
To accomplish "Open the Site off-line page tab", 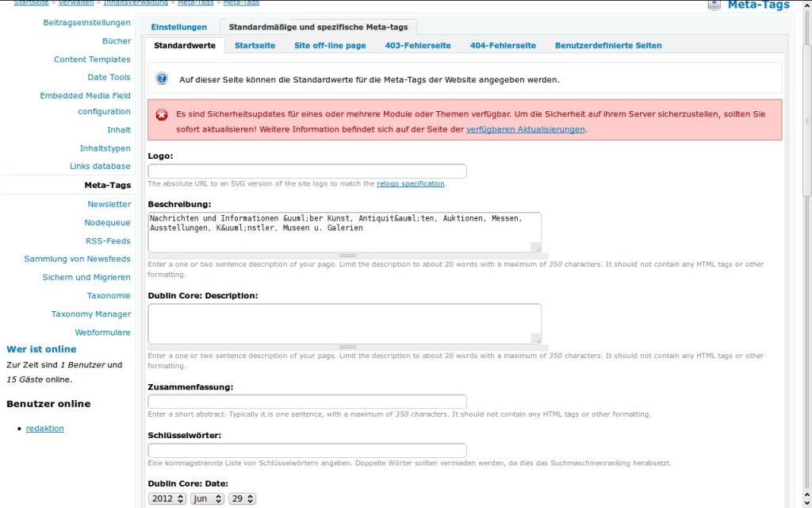I will coord(330,45).
